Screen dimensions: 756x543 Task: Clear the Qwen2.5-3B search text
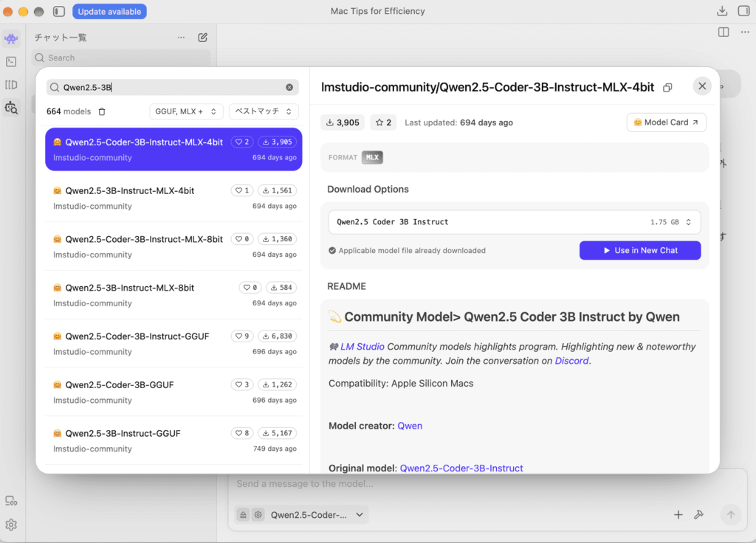(x=289, y=87)
